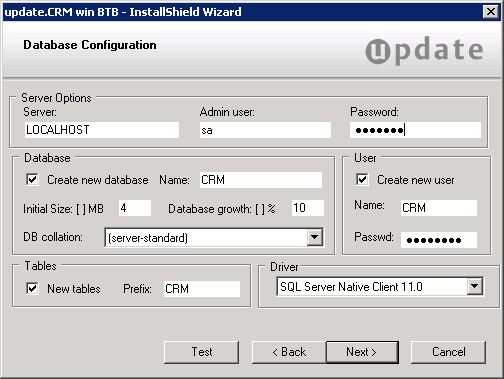The height and width of the screenshot is (379, 504).
Task: Expand the Driver dropdown arrow
Action: pyautogui.click(x=474, y=286)
